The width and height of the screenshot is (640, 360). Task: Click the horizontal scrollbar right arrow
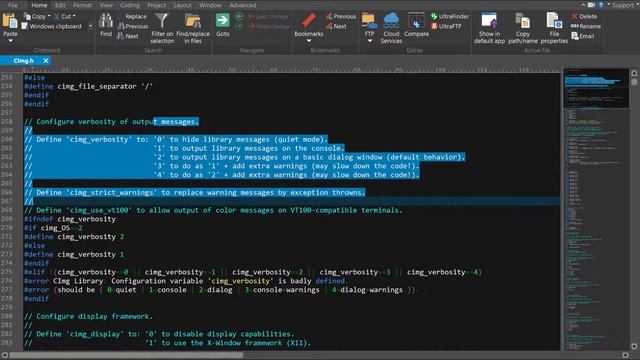click(625, 355)
